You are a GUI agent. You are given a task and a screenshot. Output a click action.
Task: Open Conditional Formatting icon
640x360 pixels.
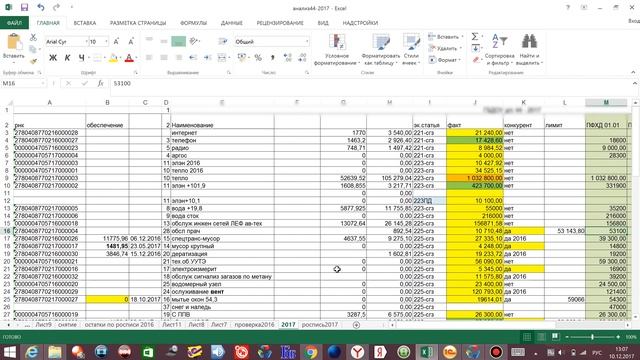337,42
